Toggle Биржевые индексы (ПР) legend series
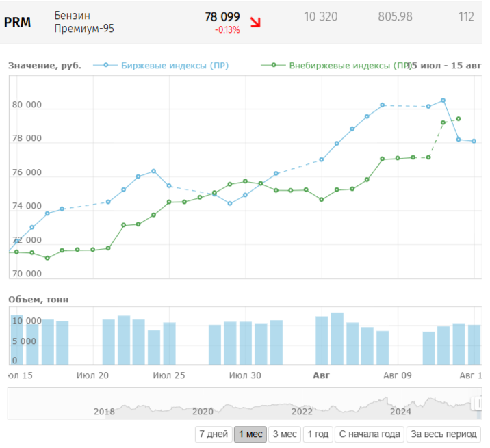Screen dimensions: 490x448 pyautogui.click(x=162, y=66)
